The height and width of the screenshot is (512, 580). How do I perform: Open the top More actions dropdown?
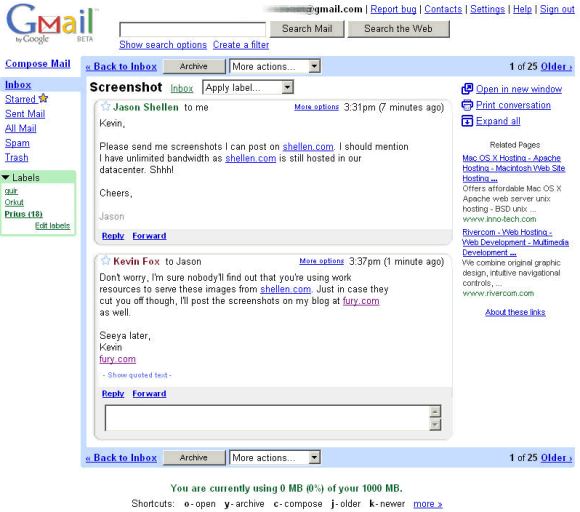275,66
